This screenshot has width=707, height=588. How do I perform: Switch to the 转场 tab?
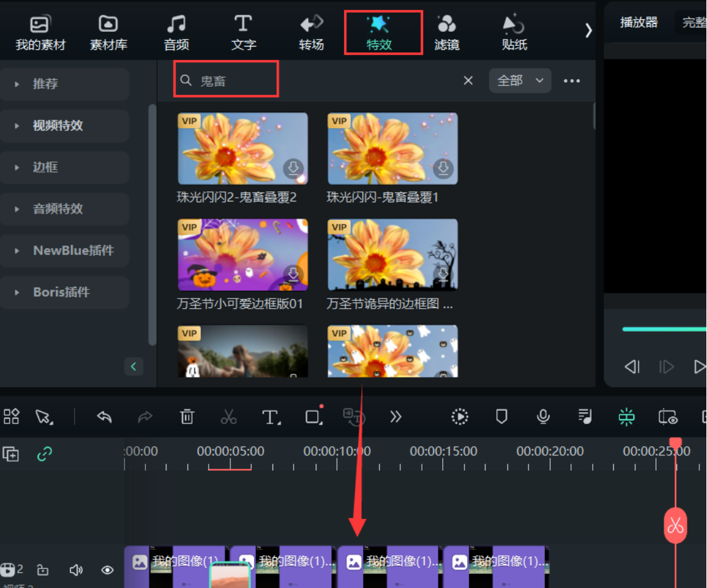[x=311, y=33]
